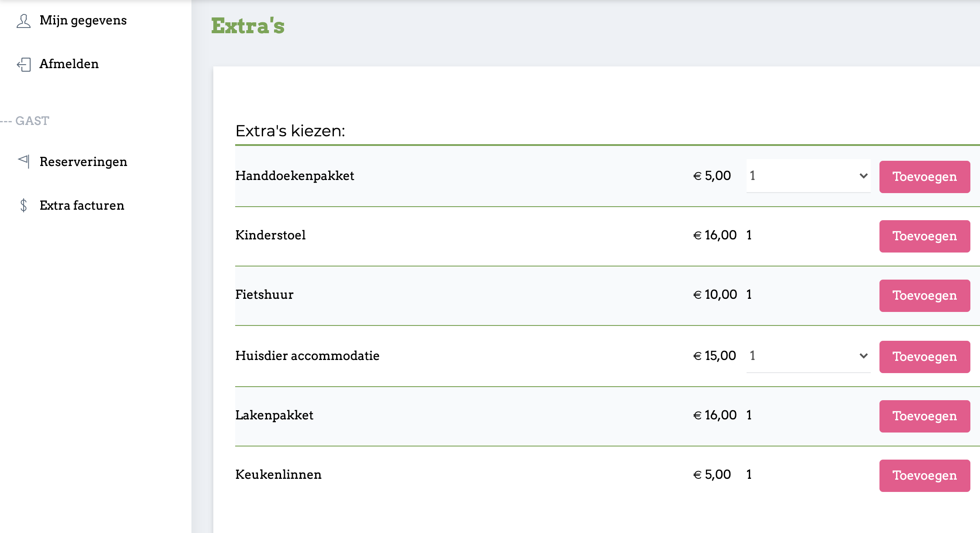Click the Fietshuur item name
Screen dimensions: 980x533
point(264,294)
